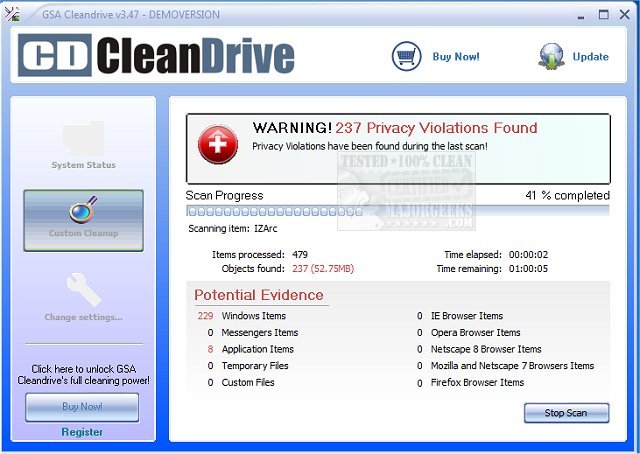Click the Windows Items row
Viewport: 640px width, 454px height.
coord(242,316)
